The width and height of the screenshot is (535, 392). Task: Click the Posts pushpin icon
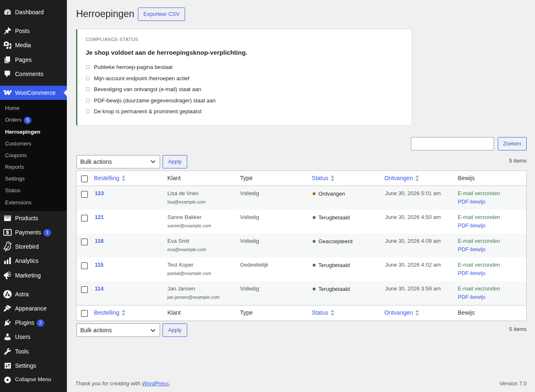coord(8,31)
